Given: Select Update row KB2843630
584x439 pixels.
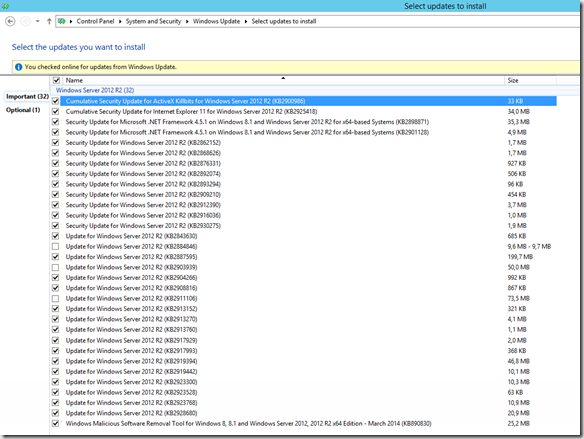Looking at the screenshot, I should coord(304,236).
